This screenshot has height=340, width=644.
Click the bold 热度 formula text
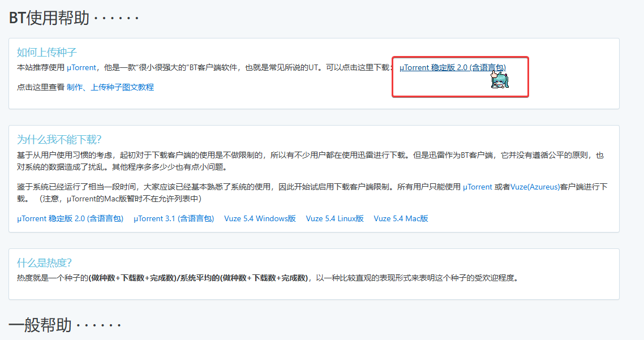tap(199, 278)
